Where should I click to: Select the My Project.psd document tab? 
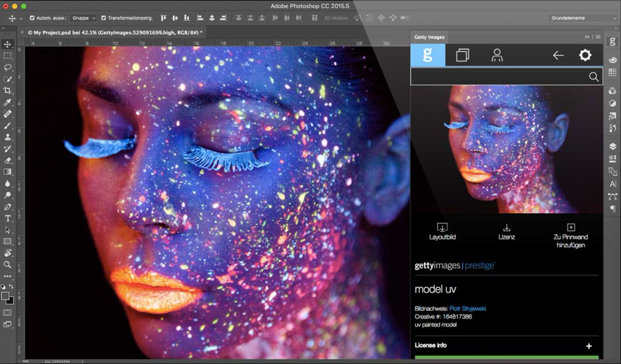point(112,33)
